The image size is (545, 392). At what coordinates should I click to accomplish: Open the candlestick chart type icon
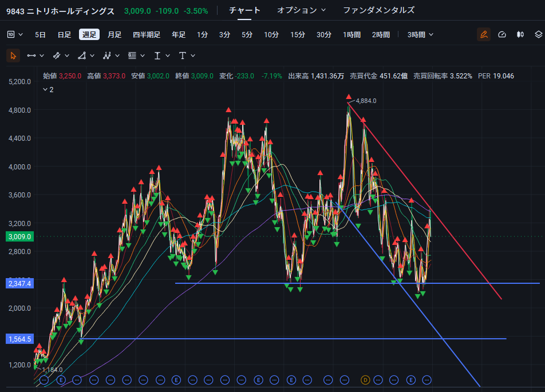[520, 34]
